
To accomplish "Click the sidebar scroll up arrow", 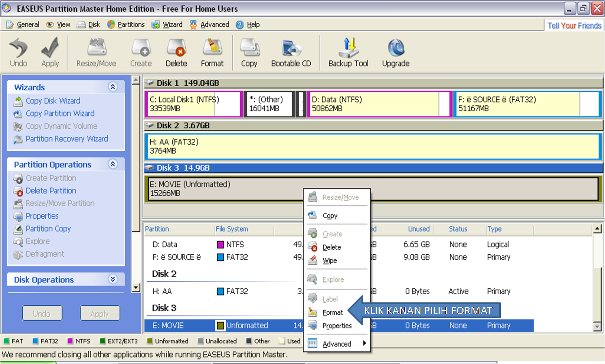I will click(x=136, y=80).
